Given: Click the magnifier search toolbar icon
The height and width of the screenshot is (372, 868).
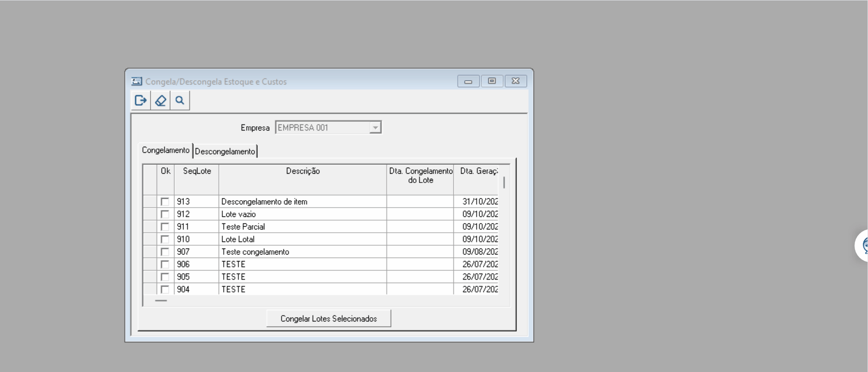Looking at the screenshot, I should pos(180,100).
